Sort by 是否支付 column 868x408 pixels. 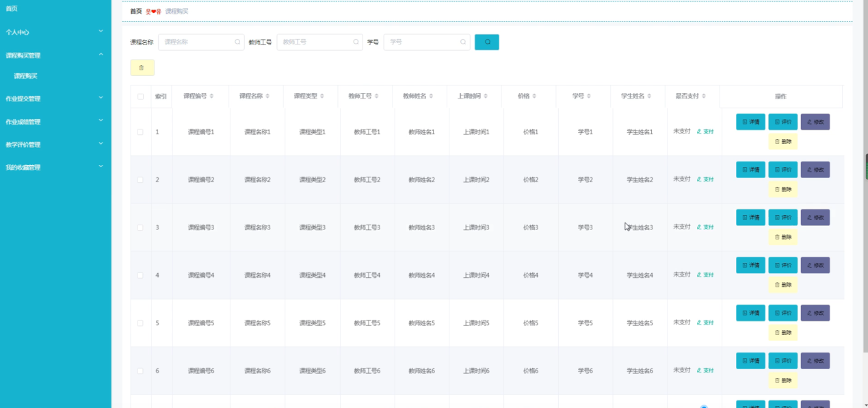tap(704, 97)
